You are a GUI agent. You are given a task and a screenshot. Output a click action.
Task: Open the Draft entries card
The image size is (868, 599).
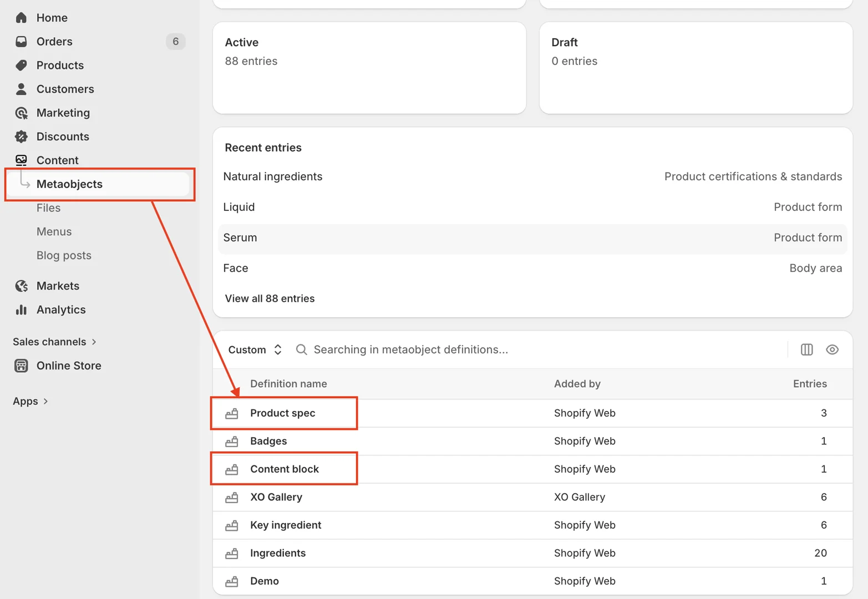point(696,68)
